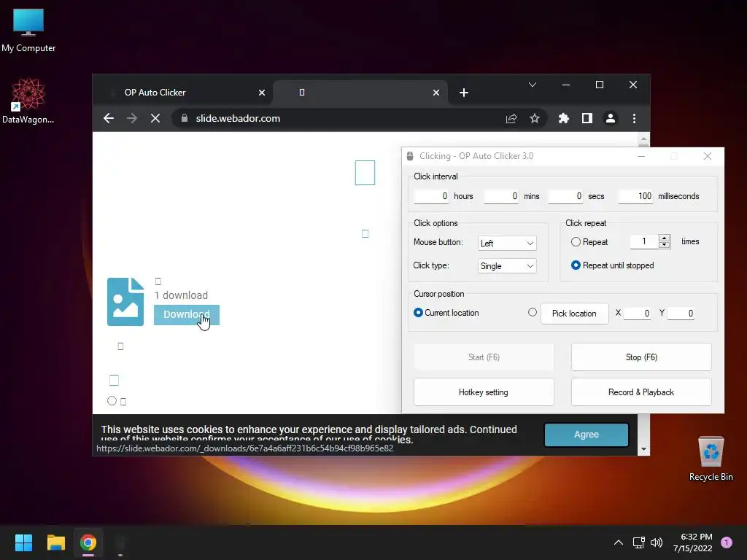Increase repeat times with up arrow
Screen dimensions: 747x560
point(665,238)
